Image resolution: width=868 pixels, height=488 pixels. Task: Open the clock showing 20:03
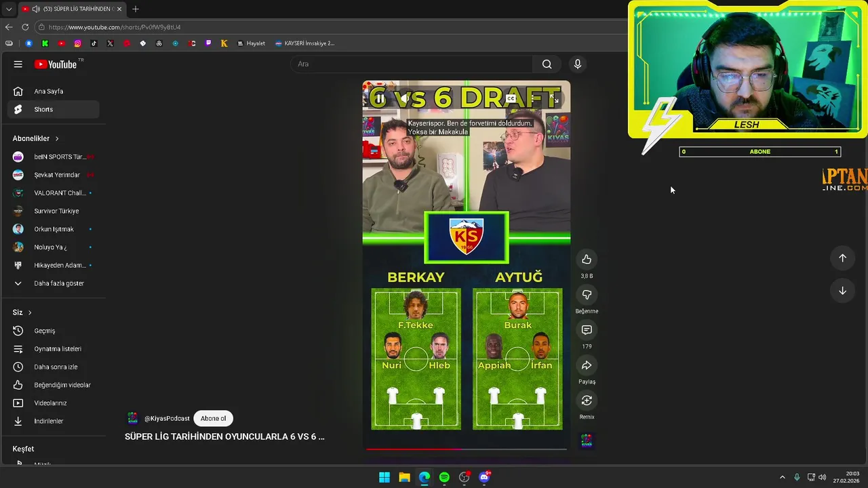846,477
